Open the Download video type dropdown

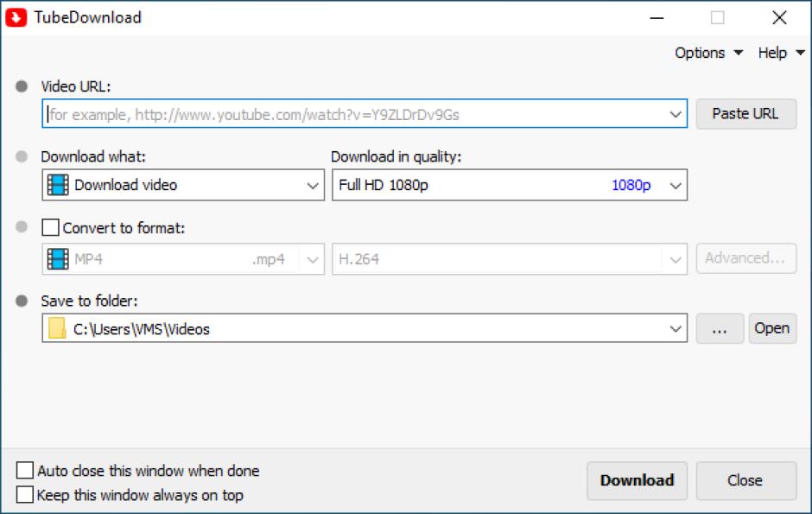183,185
